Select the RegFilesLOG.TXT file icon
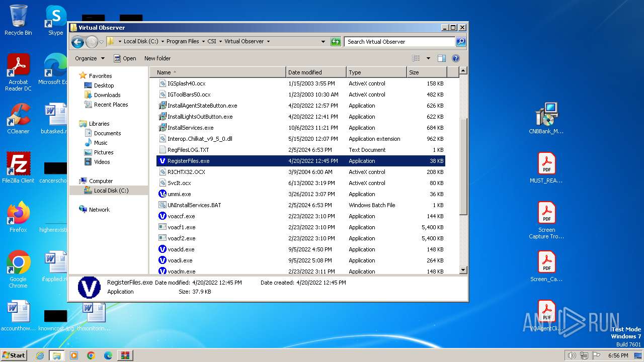This screenshot has height=362, width=644. (163, 150)
